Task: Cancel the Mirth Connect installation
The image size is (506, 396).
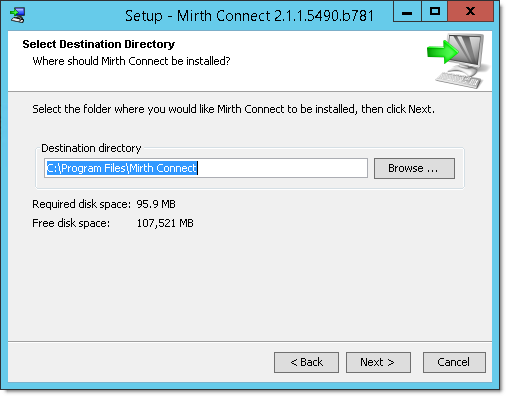Action: [x=454, y=362]
